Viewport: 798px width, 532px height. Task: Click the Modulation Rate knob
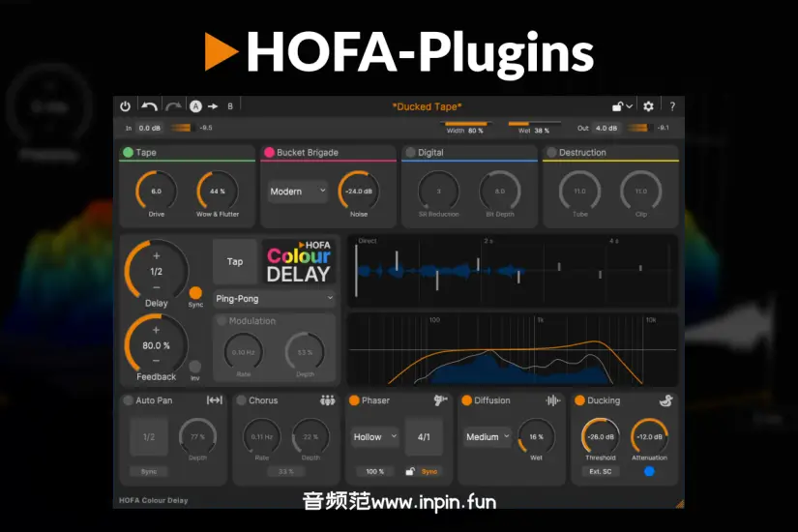point(244,352)
